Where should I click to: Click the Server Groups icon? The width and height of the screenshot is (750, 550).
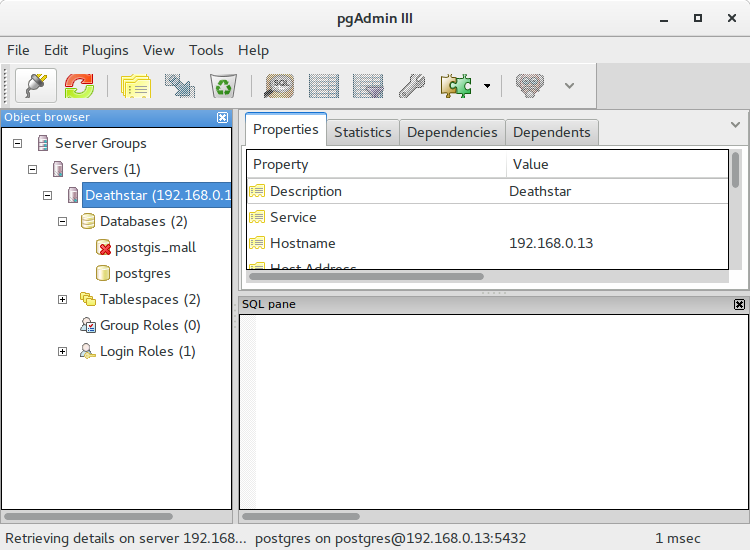click(43, 143)
